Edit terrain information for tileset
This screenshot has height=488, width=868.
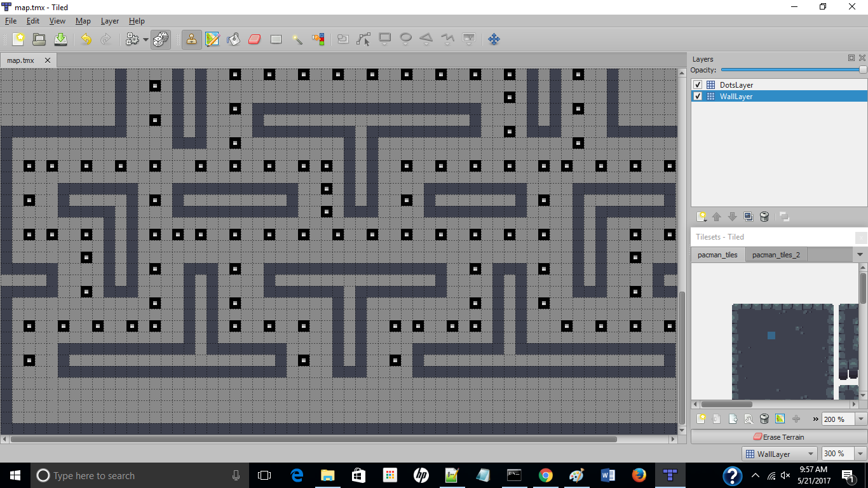point(780,419)
